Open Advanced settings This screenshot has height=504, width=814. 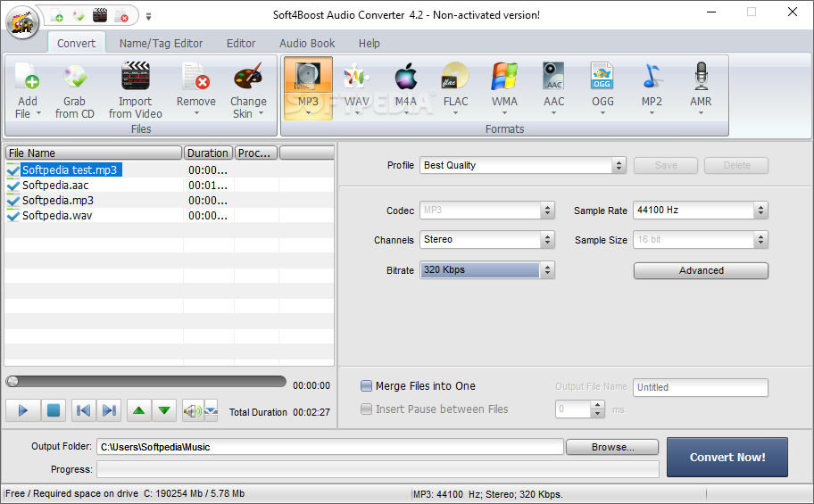point(701,270)
